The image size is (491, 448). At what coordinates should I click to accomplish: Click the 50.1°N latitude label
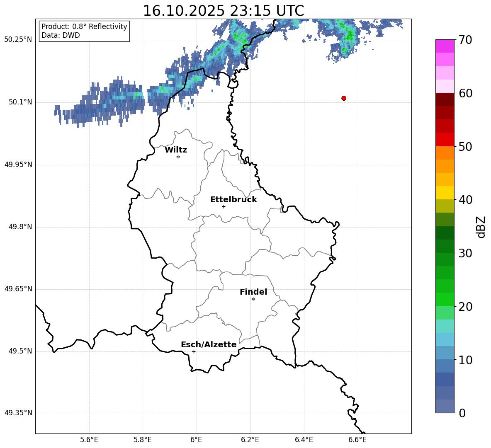pyautogui.click(x=20, y=102)
